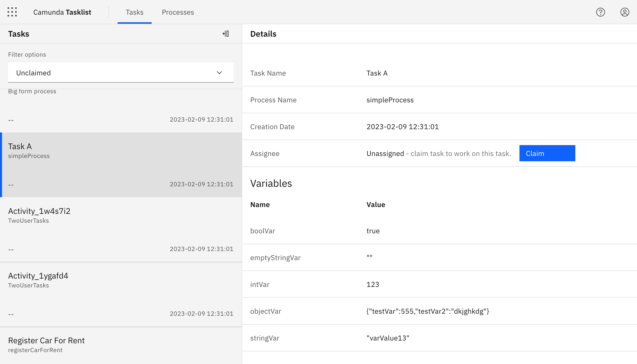Screen dimensions: 637x364
Task: Open the Unclaimed filter options combo box
Action: 111,73
